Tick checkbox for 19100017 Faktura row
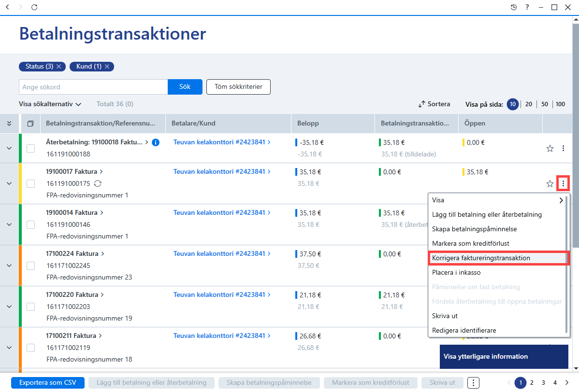 30,183
